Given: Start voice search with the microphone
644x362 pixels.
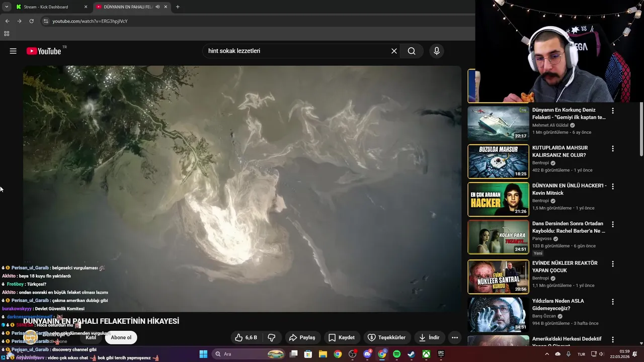Looking at the screenshot, I should [x=436, y=51].
